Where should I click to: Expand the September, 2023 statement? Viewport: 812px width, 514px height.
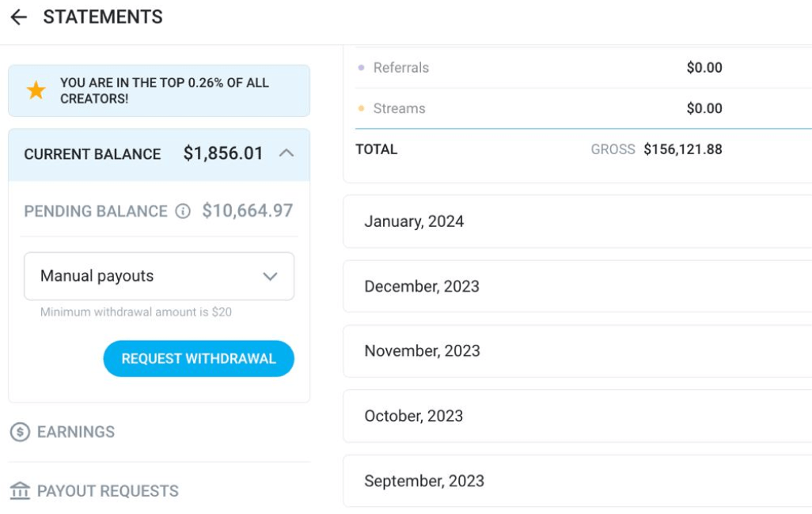tap(578, 481)
